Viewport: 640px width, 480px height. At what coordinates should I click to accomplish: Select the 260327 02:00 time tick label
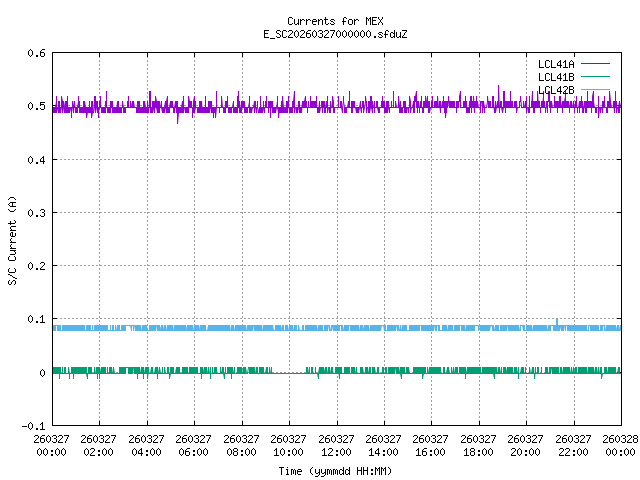pos(99,445)
